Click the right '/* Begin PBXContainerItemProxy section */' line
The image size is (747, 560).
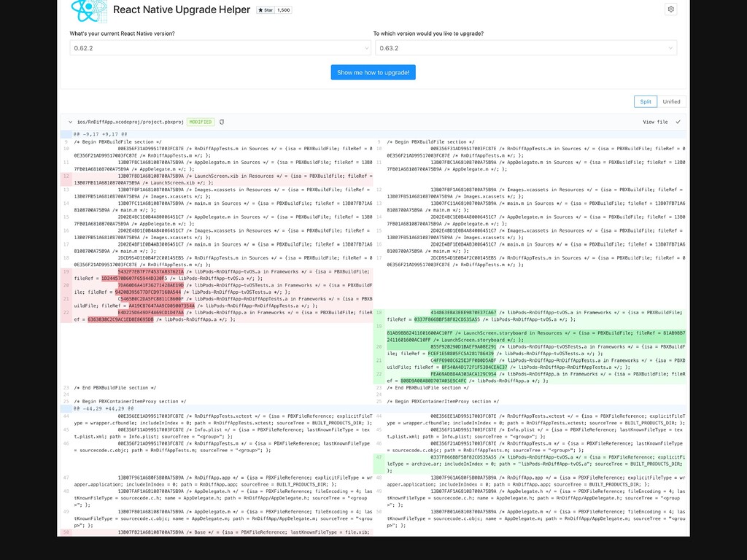tap(443, 402)
